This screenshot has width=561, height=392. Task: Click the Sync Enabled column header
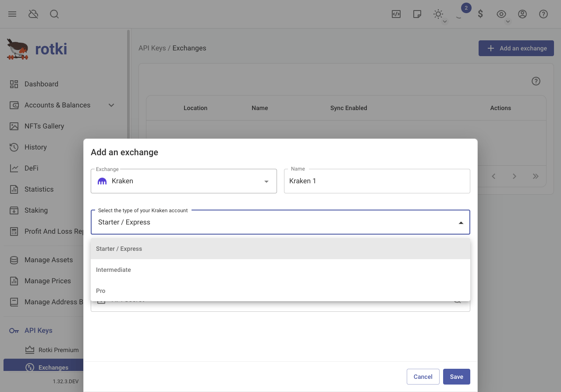[x=349, y=108]
